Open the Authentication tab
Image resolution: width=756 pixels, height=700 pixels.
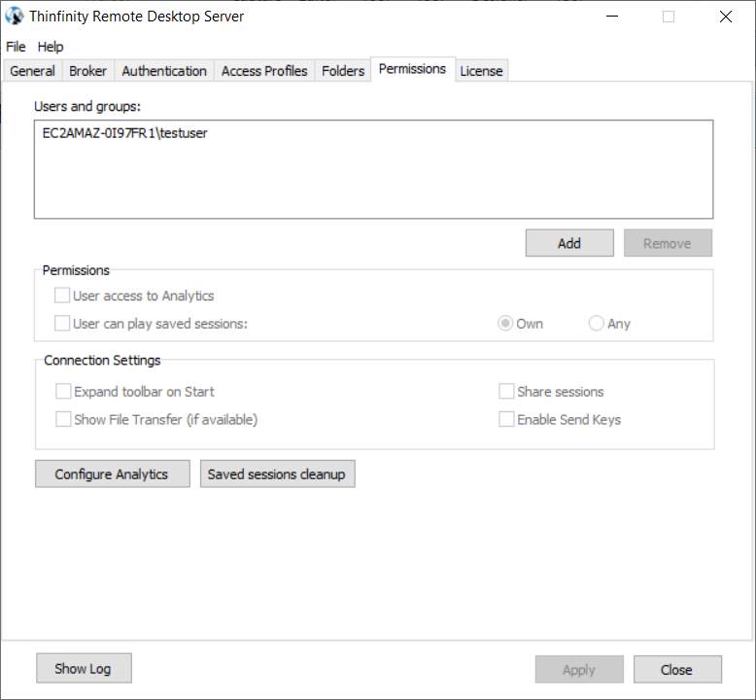coord(164,71)
